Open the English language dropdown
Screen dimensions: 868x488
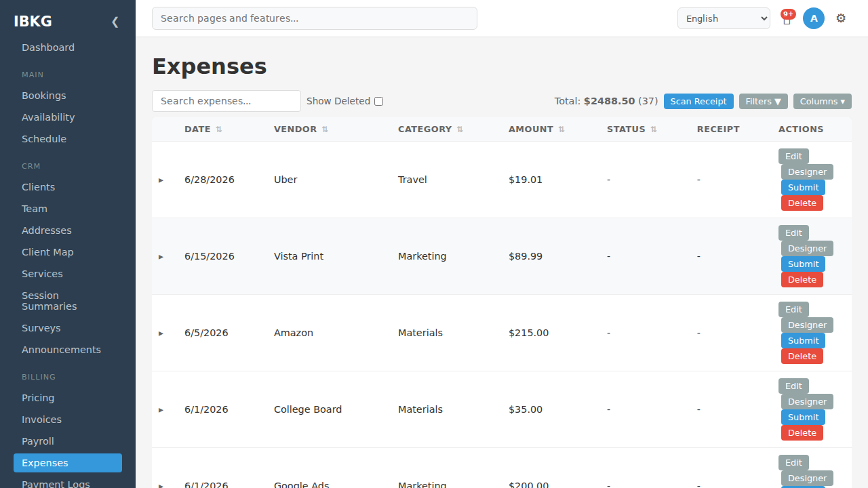click(x=724, y=18)
